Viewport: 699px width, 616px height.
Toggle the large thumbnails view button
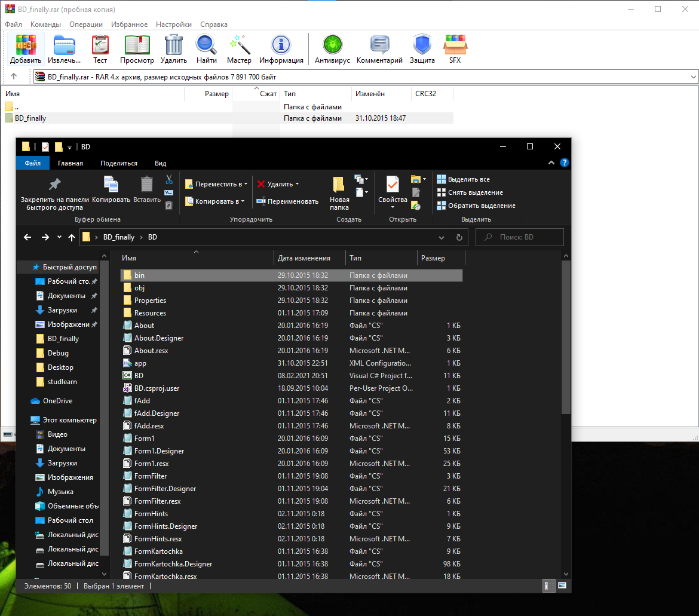tap(562, 586)
